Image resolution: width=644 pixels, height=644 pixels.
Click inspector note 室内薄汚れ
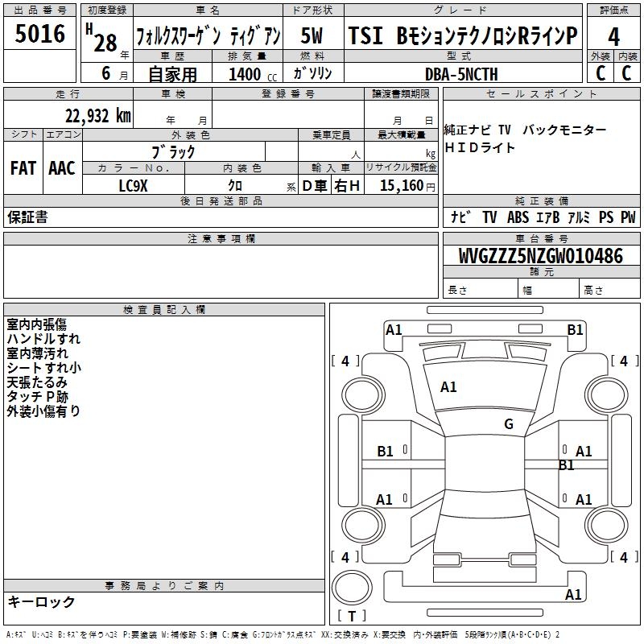37,353
